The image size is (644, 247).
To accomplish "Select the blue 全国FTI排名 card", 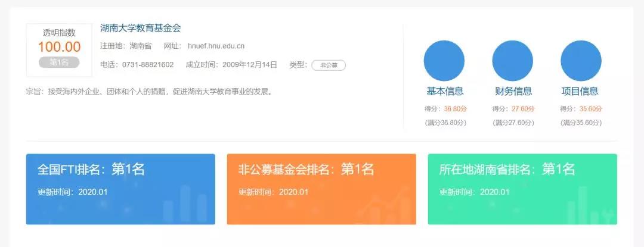I will [120, 189].
